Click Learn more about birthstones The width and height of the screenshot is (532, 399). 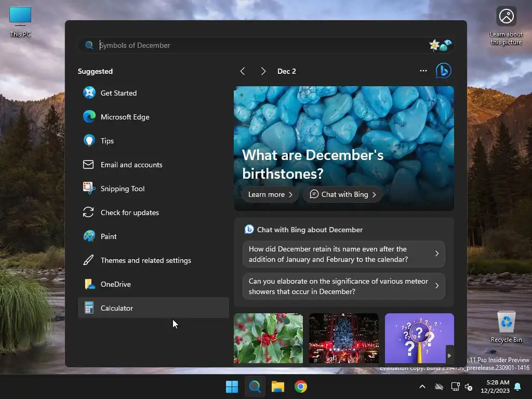[270, 194]
